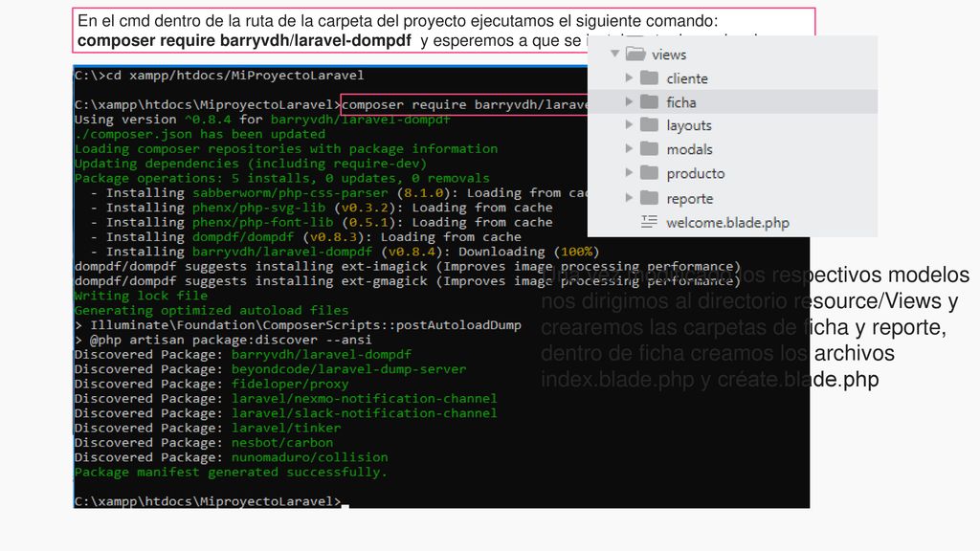Viewport: 980px width, 551px height.
Task: Select the views folder label
Action: click(x=669, y=55)
